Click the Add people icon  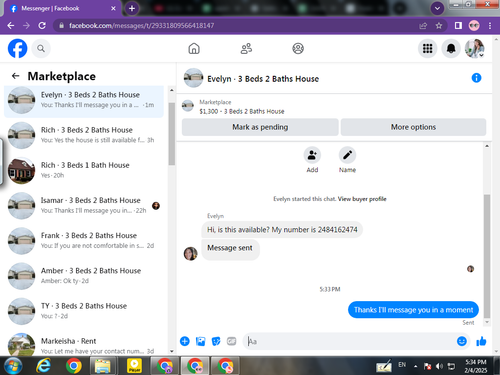coord(312,155)
